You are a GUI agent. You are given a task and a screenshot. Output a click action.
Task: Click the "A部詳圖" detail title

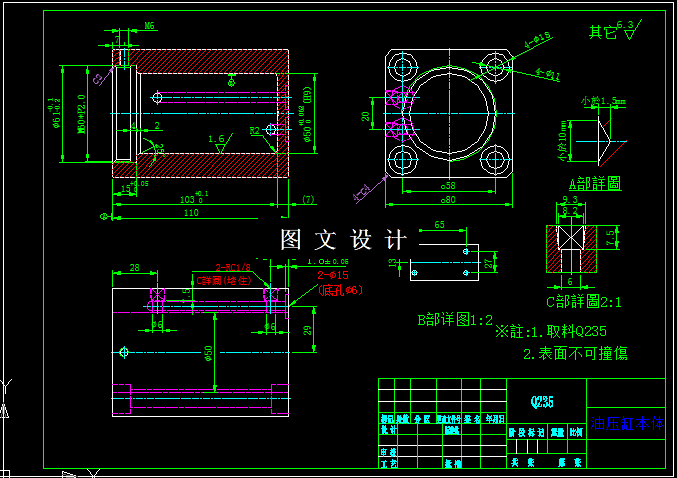595,184
